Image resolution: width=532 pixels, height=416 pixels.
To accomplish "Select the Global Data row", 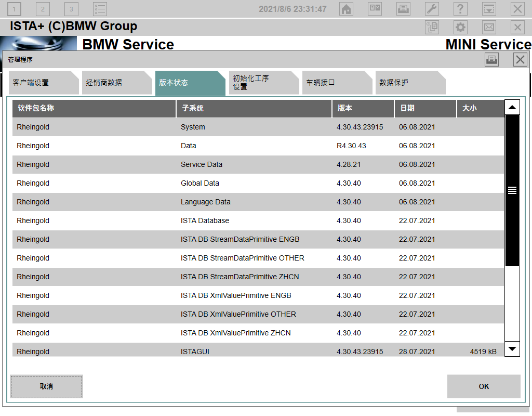I will [x=258, y=183].
